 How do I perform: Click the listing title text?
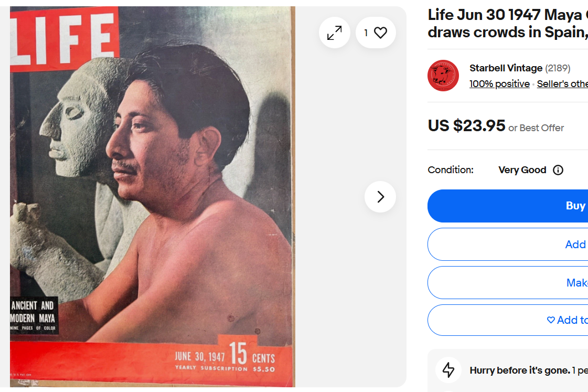click(x=508, y=24)
